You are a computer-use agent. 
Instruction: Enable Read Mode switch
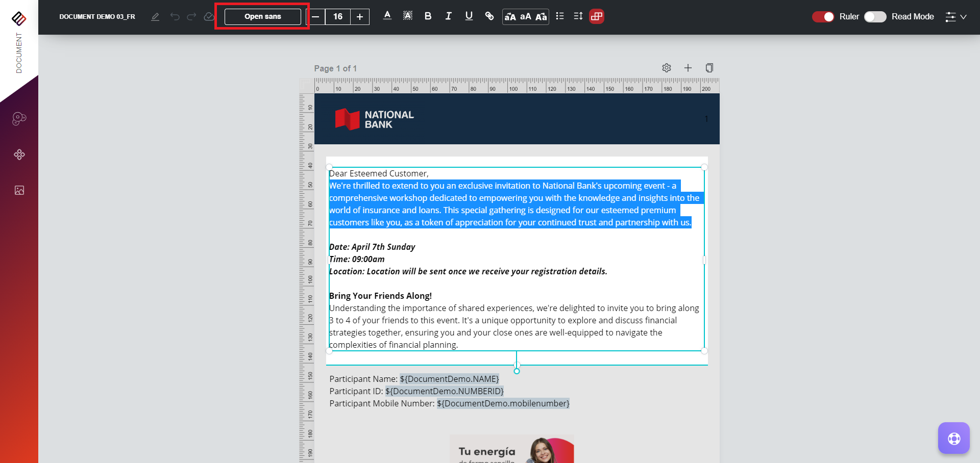click(875, 17)
